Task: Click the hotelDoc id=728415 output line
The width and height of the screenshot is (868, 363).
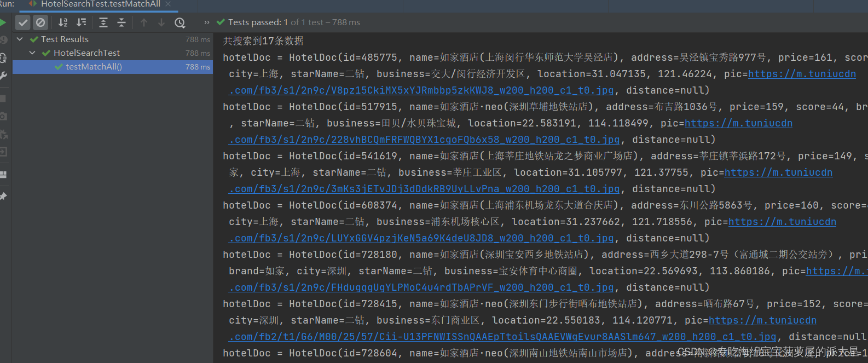Action: point(545,304)
